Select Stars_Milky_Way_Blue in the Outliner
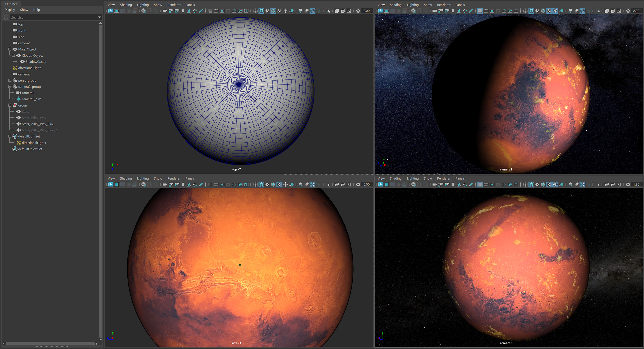Screen dimensions: 644x349 tap(37, 124)
